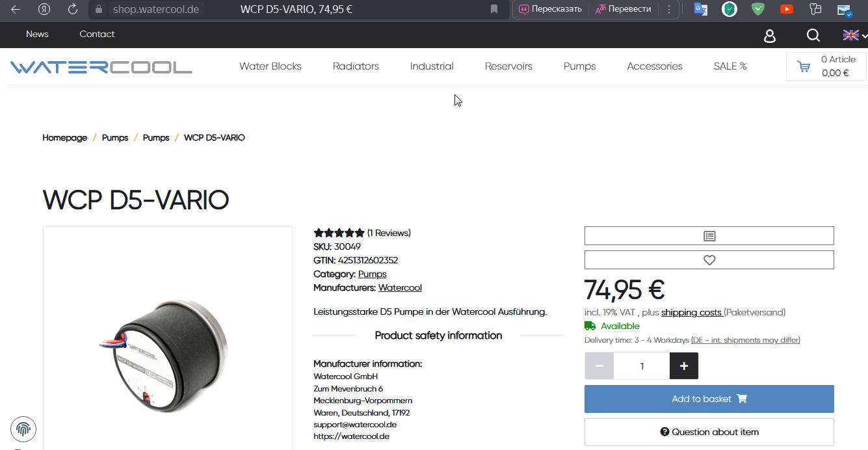Bookmark this page in address bar
The width and height of the screenshot is (868, 450).
(x=494, y=9)
